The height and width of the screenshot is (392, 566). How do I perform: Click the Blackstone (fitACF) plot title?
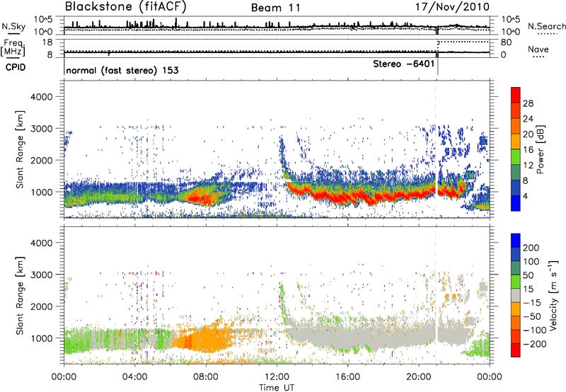pos(126,6)
